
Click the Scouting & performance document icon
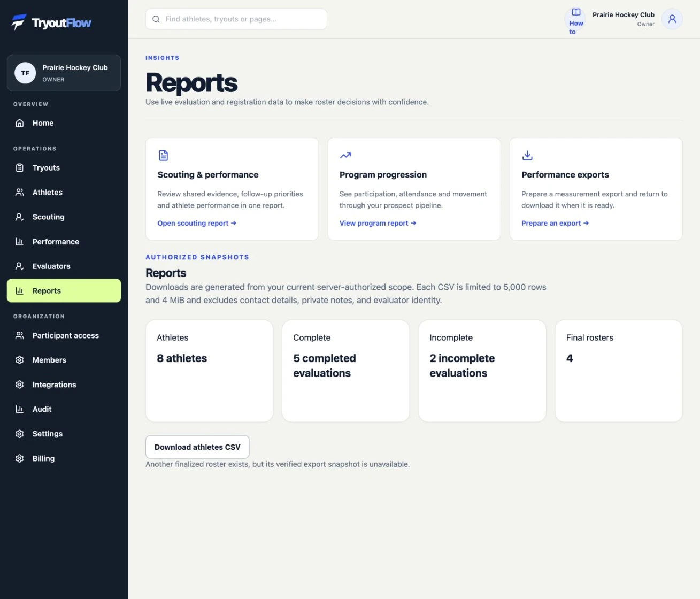point(164,156)
